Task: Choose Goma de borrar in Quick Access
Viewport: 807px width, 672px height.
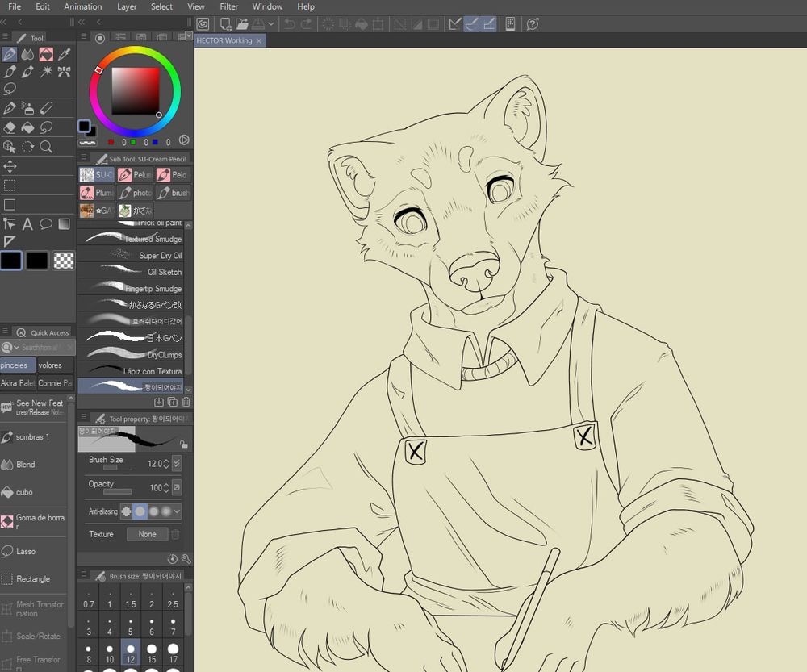Action: coord(34,521)
